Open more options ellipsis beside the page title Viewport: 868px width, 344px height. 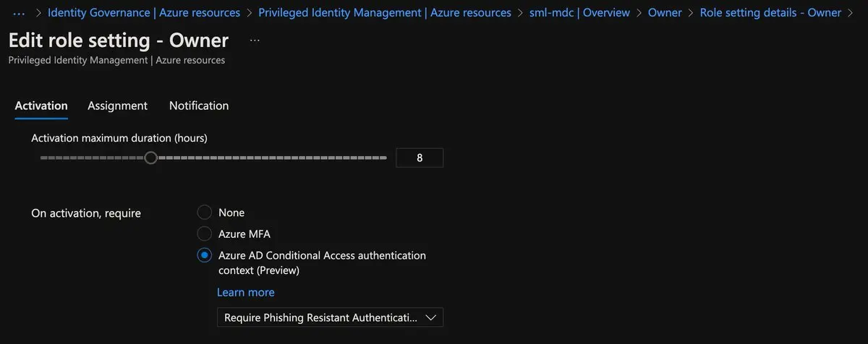[255, 40]
